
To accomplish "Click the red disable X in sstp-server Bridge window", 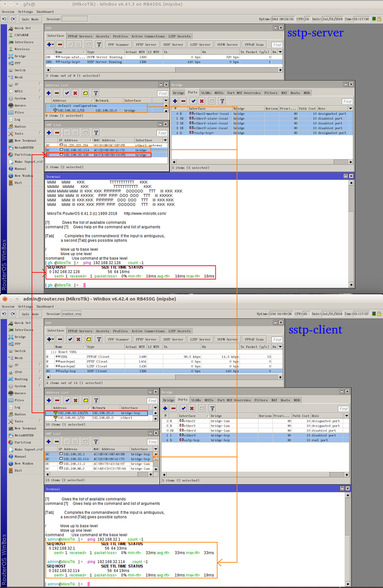I will point(202,101).
